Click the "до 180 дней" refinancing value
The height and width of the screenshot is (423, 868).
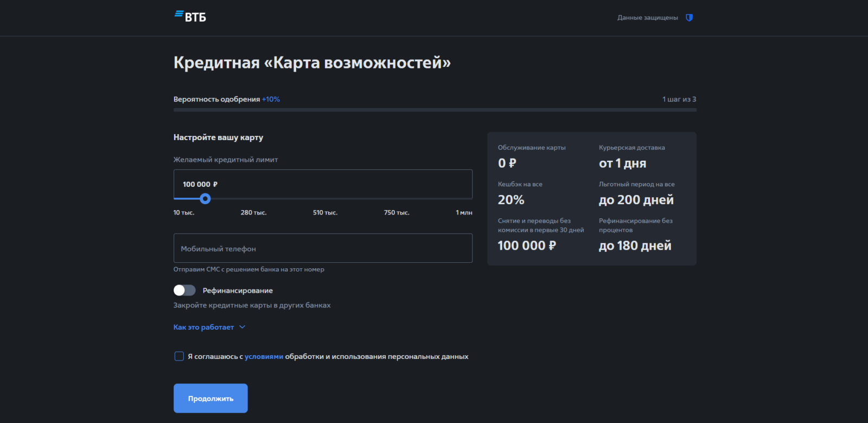pos(635,245)
